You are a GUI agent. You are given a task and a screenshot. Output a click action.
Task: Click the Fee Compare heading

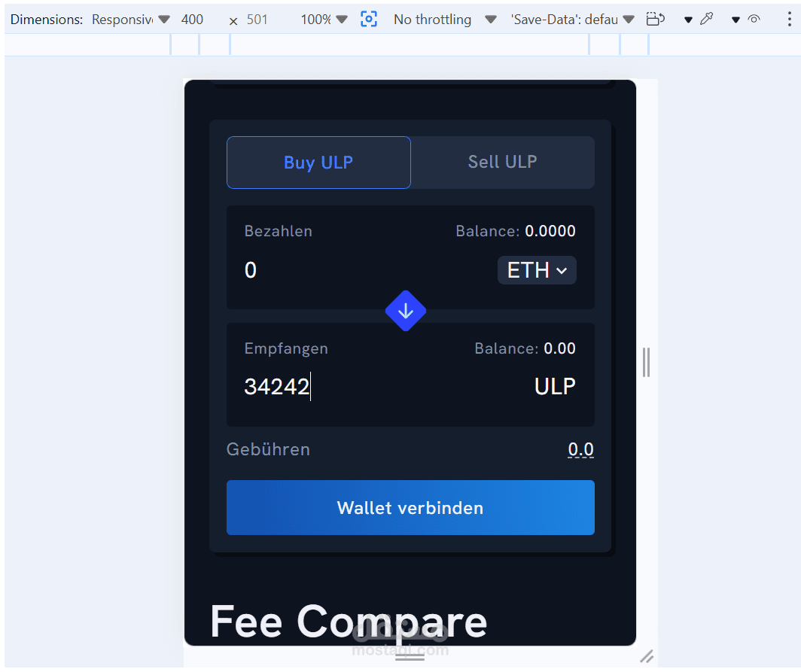point(349,622)
